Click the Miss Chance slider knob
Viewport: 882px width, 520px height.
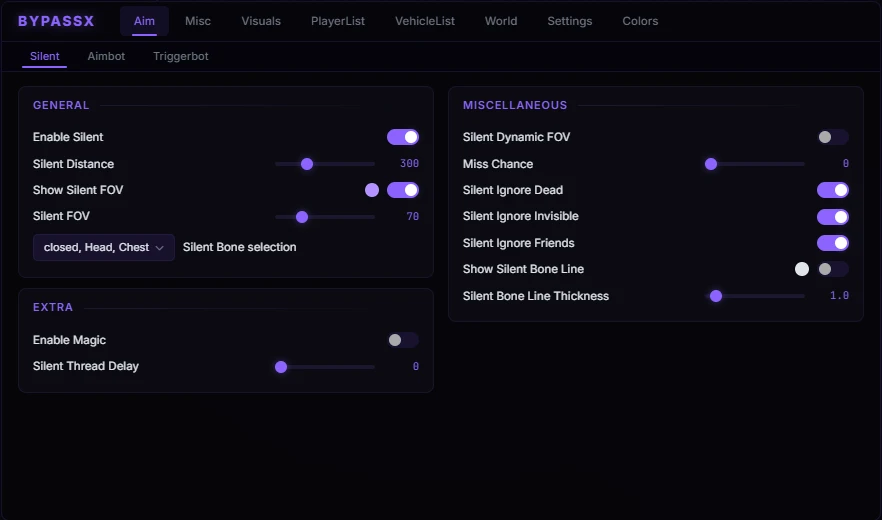tap(711, 164)
